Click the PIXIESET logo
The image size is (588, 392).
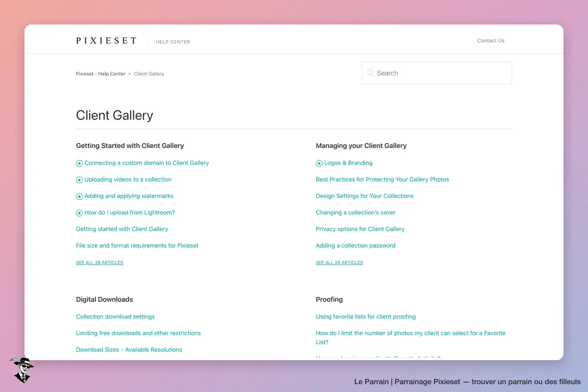click(106, 41)
